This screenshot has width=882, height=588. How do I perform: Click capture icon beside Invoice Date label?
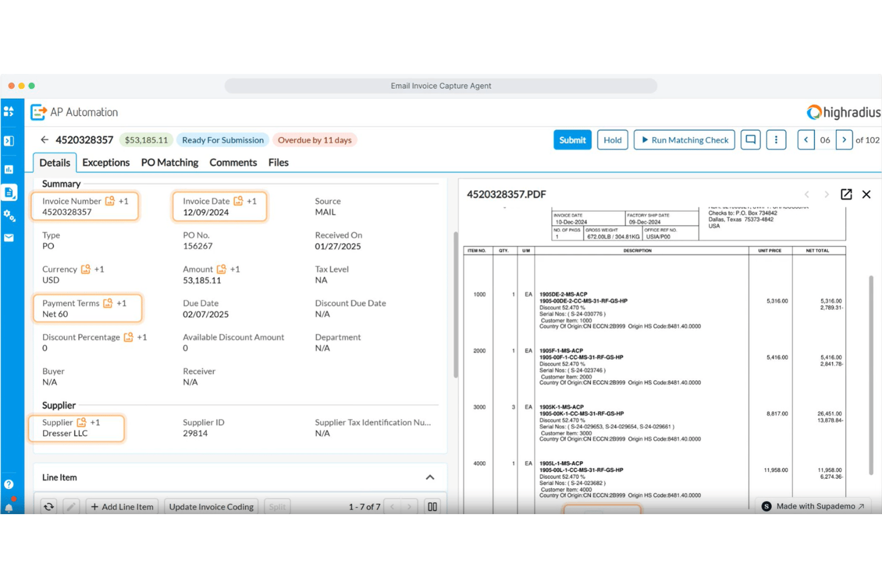(238, 201)
